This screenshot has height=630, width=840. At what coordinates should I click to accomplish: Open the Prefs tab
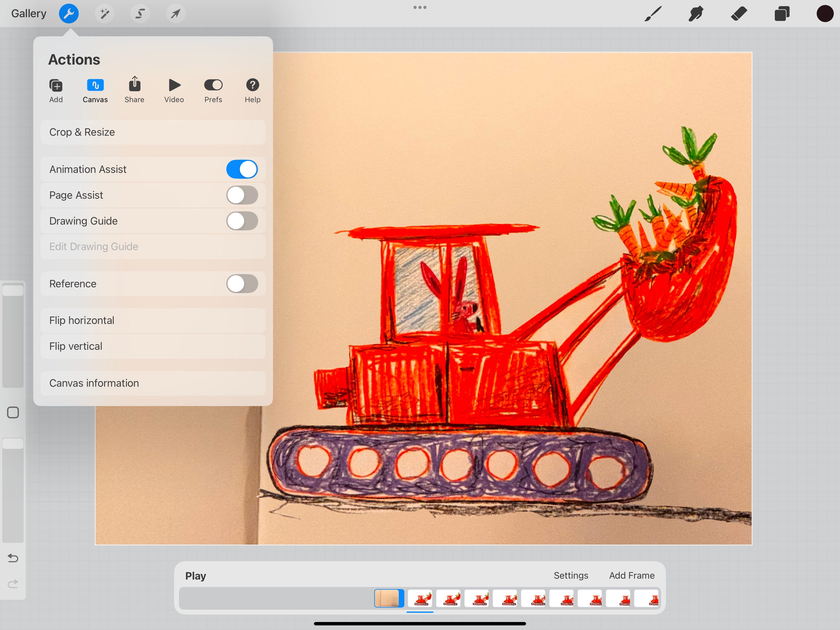tap(213, 90)
